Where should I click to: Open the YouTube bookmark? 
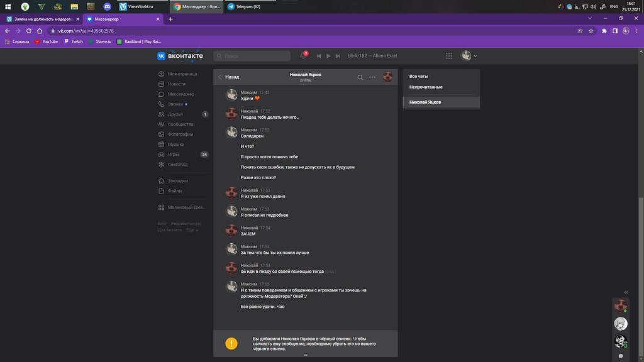(47, 41)
